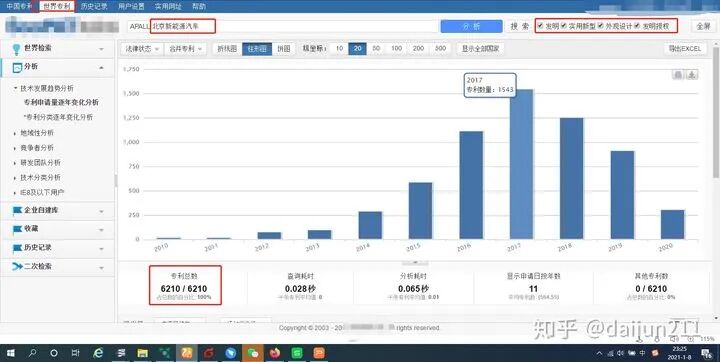Screen dimensions: 720x362
Task: Set horizontal axis count to 300
Action: pos(440,48)
